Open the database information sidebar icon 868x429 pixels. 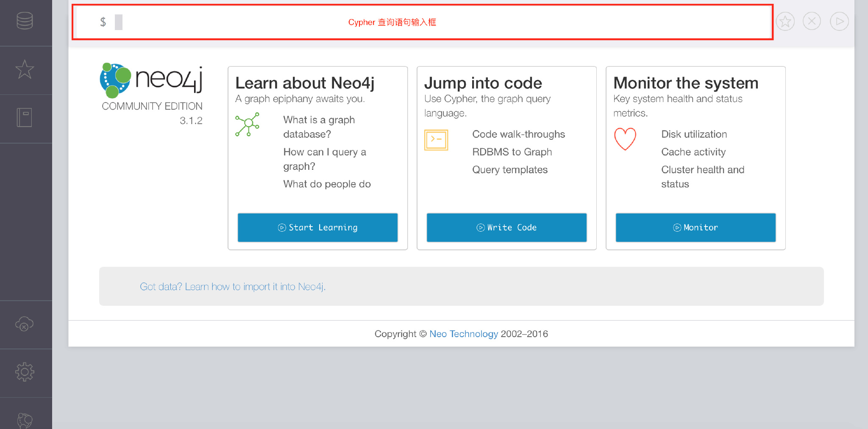point(25,21)
